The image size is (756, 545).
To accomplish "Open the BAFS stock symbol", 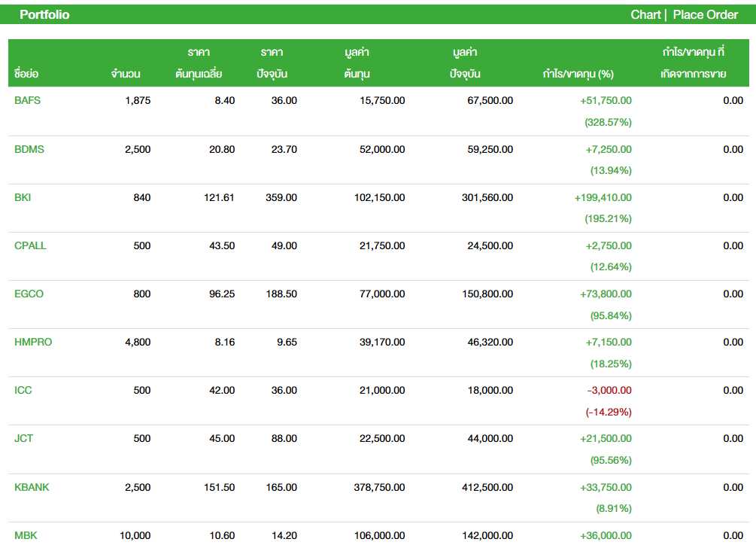I will coord(28,100).
